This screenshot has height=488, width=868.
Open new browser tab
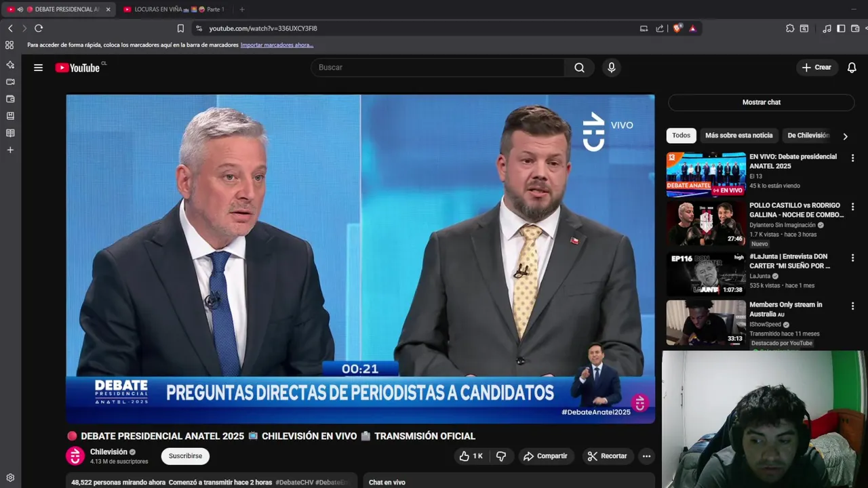(242, 9)
